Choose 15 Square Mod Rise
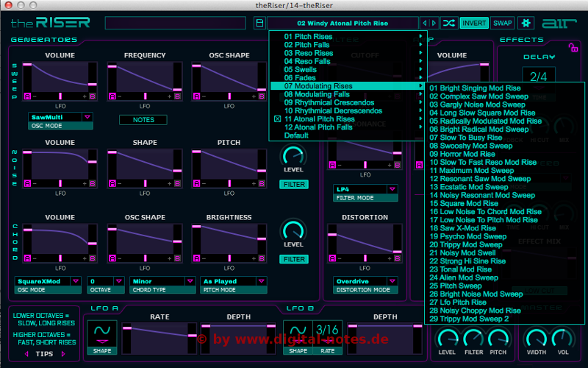This screenshot has width=588, height=368. coord(464,204)
